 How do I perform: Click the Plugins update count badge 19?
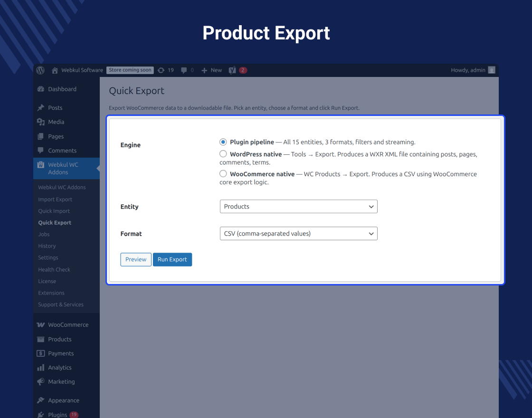pyautogui.click(x=74, y=415)
